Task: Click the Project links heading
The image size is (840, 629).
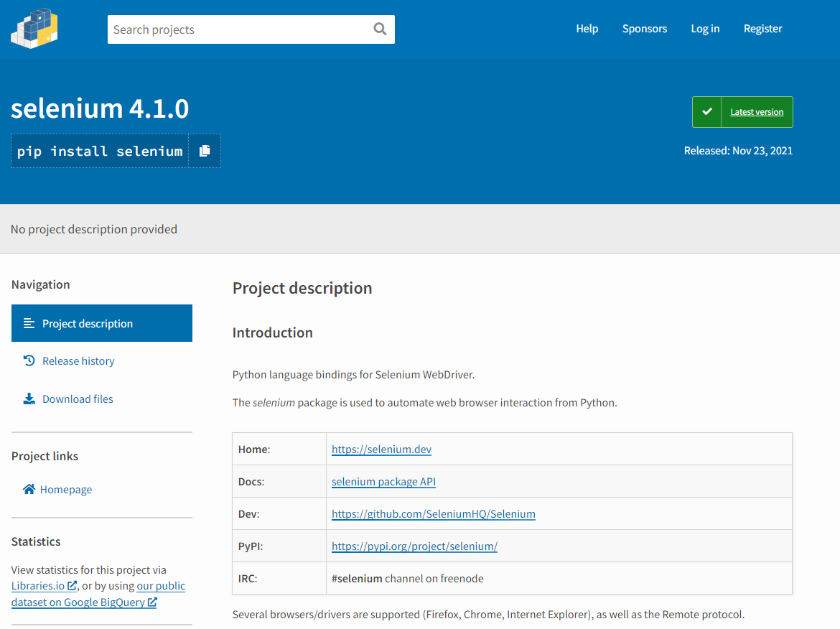Action: click(x=45, y=456)
